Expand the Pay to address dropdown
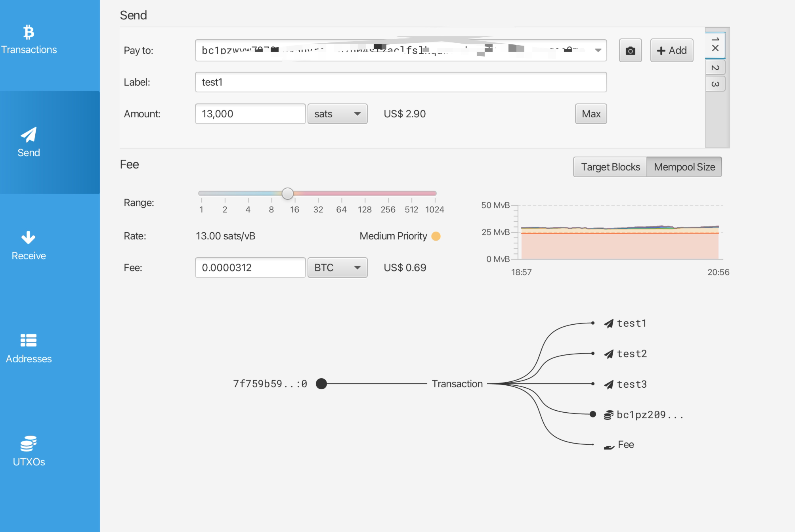This screenshot has width=795, height=532. (x=598, y=50)
